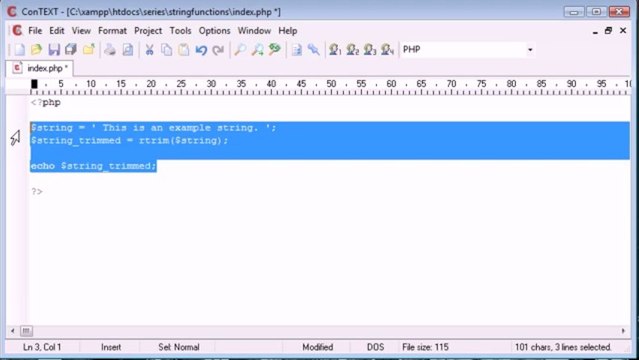Viewport: 639px width, 360px height.
Task: Expand the PHP highlighter dropdown
Action: [x=530, y=50]
